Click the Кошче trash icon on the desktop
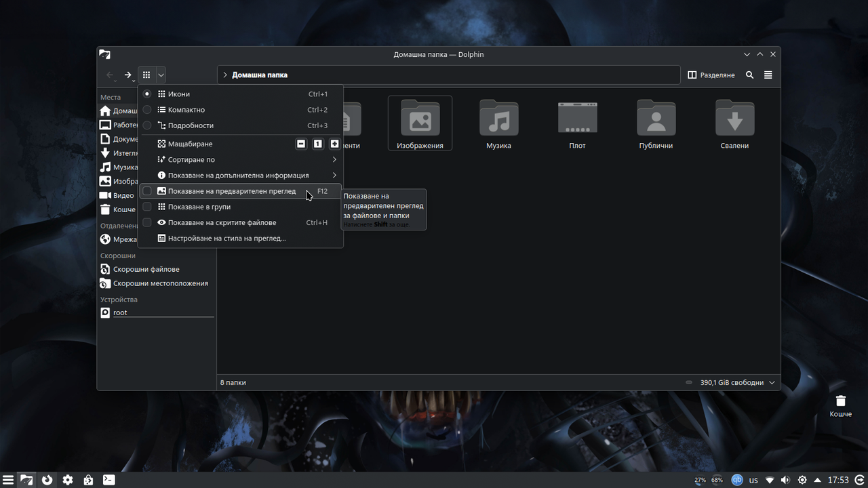This screenshot has height=488, width=868. click(841, 405)
